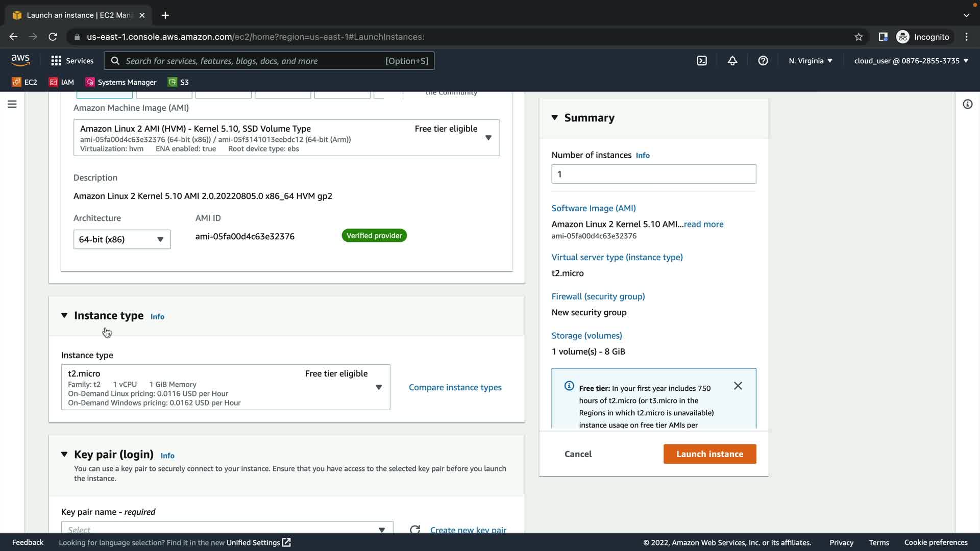Collapse the Instance type section

coord(64,315)
